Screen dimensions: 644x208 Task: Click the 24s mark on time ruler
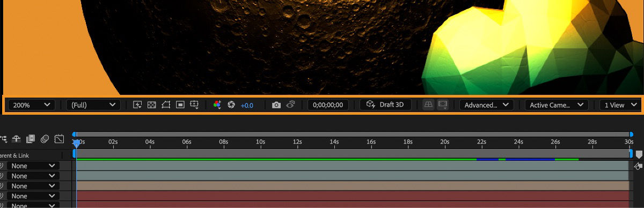[518, 142]
